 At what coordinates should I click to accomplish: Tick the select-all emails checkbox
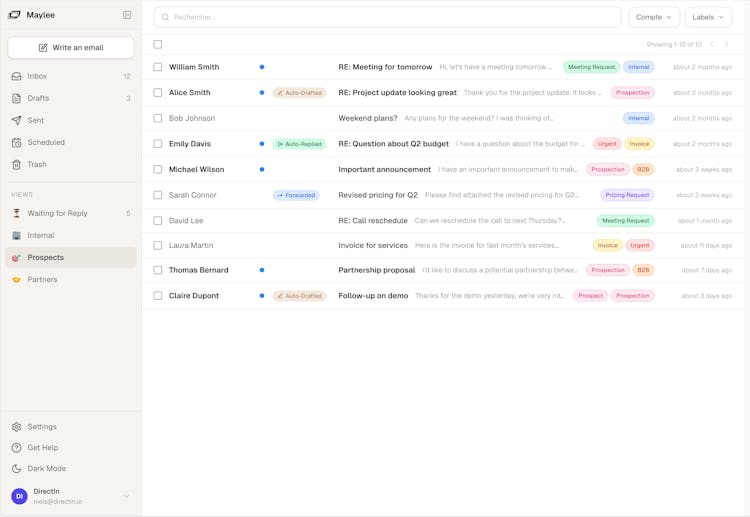tap(158, 44)
